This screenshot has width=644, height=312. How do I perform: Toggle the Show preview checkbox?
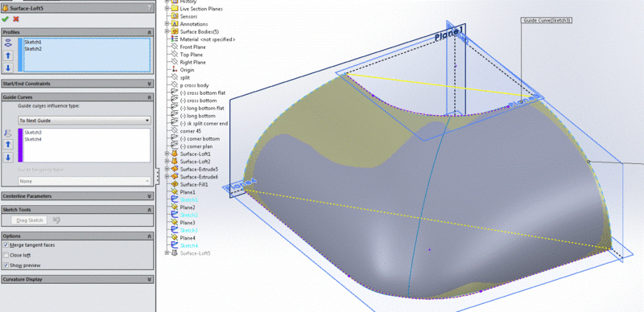[6, 265]
